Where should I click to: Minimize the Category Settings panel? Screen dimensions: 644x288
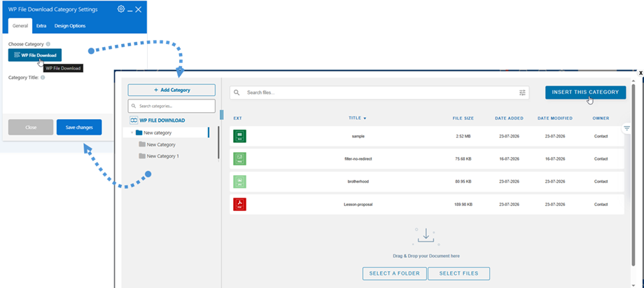129,10
